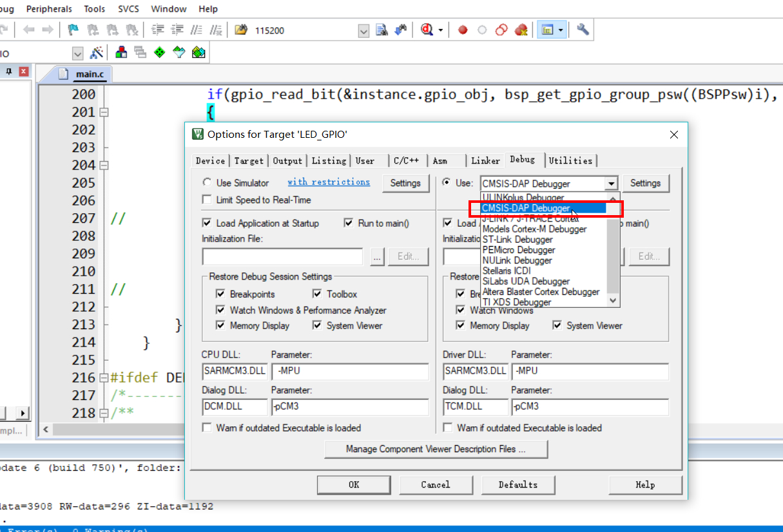Start or stop the debug session
The height and width of the screenshot is (532, 783).
pyautogui.click(x=427, y=30)
